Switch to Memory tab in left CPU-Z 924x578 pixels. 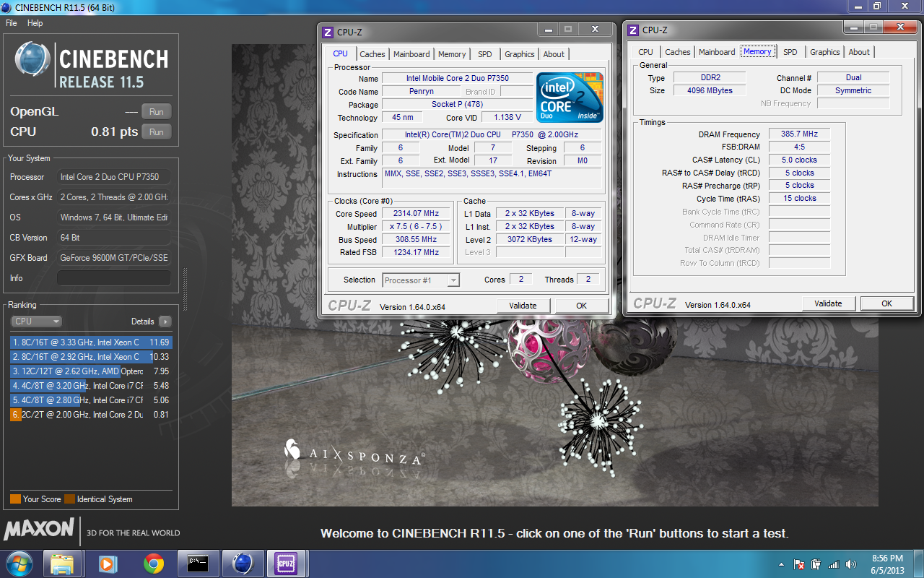coord(452,54)
